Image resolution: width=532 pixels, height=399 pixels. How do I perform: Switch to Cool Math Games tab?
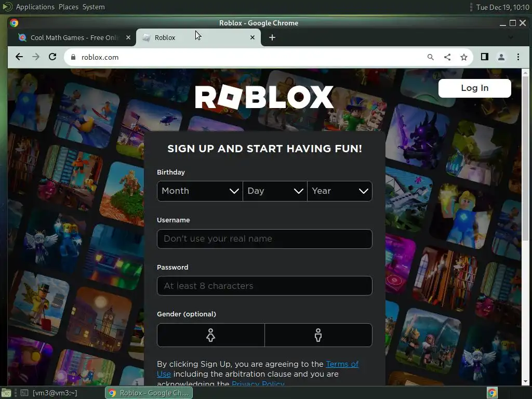[x=73, y=37]
